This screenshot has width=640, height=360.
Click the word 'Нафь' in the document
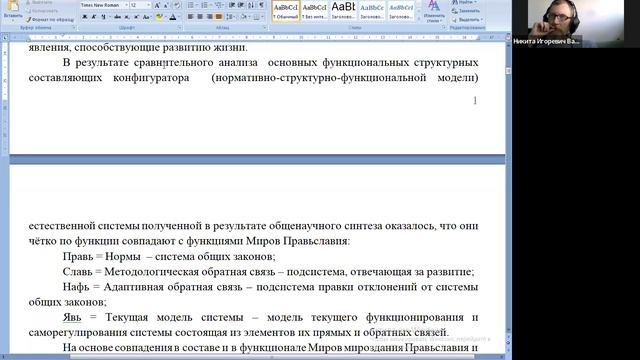tap(76, 287)
